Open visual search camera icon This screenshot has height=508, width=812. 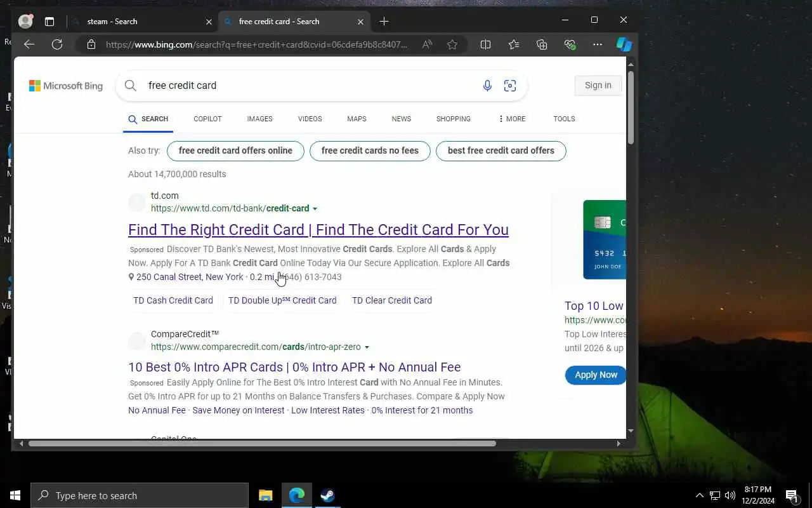[x=510, y=86]
